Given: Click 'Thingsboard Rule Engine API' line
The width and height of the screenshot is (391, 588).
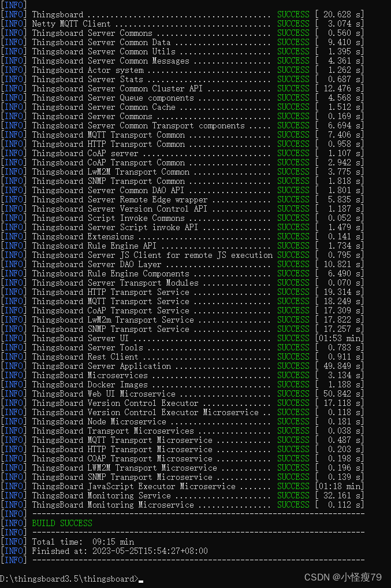Looking at the screenshot, I should pyautogui.click(x=183, y=246).
